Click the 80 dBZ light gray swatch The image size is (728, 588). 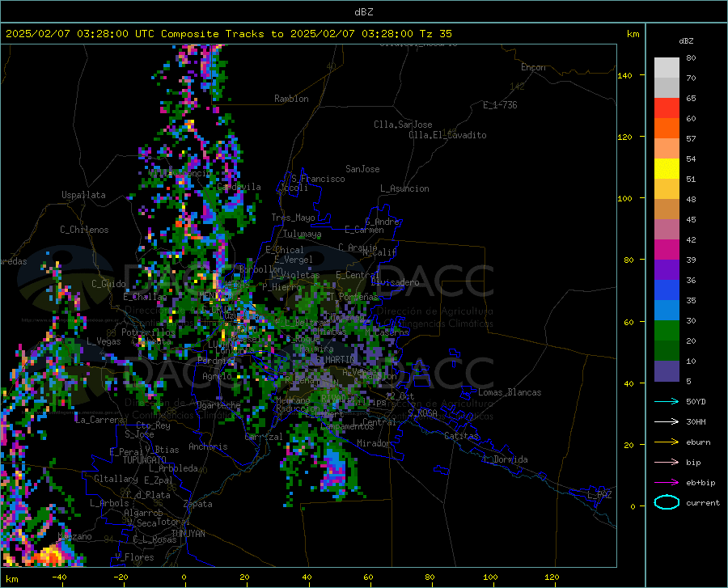[667, 67]
